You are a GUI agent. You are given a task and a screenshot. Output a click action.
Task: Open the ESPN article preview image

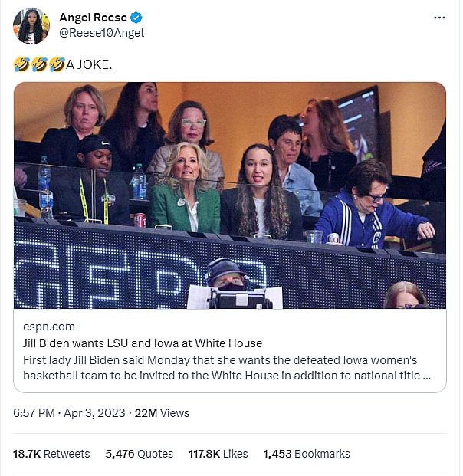coord(230,195)
